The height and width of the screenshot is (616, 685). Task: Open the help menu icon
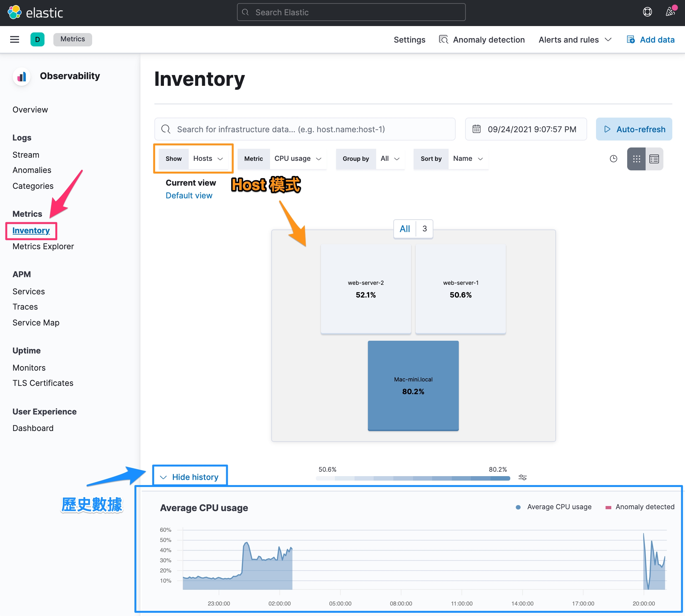tap(647, 12)
